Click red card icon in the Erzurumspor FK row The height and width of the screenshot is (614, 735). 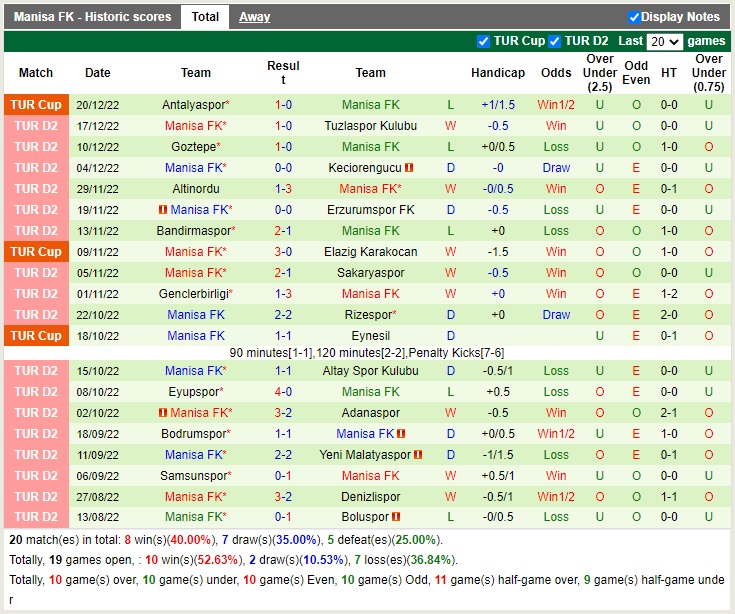[x=164, y=210]
